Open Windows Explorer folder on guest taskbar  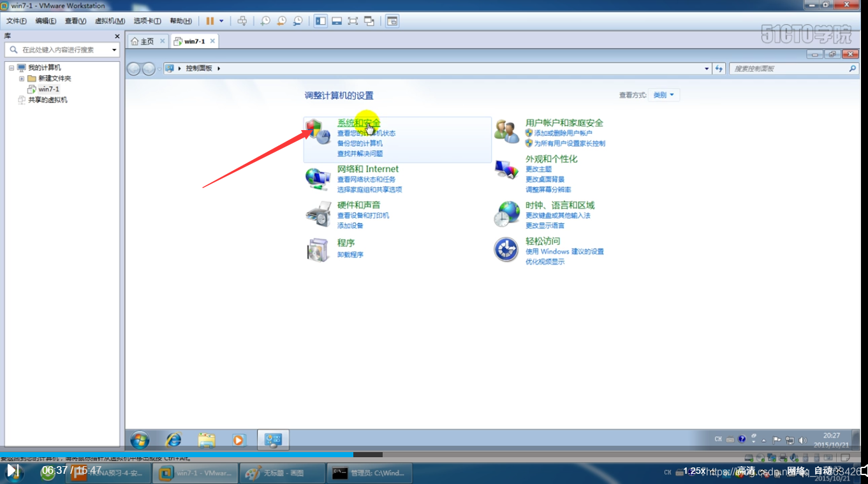pos(206,439)
